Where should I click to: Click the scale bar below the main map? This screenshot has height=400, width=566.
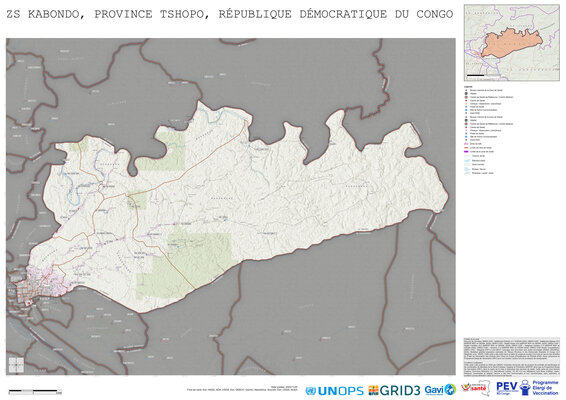(x=35, y=391)
